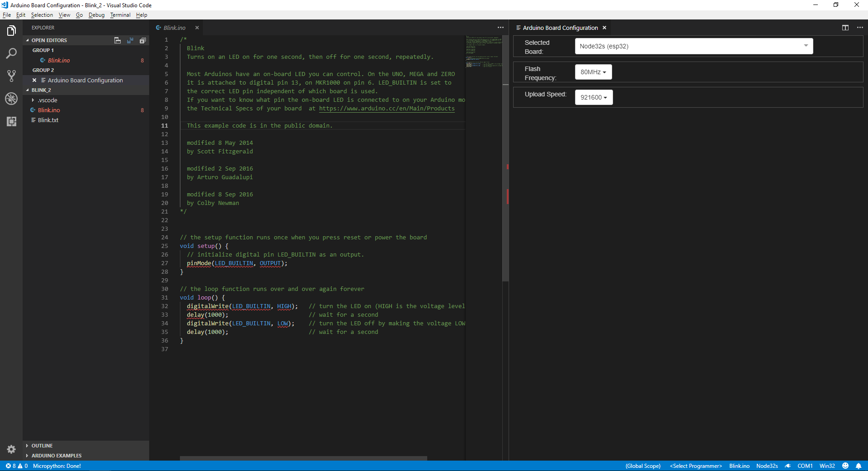Click Blink.ino sketch in status bar
This screenshot has width=868, height=471.
pyautogui.click(x=739, y=466)
